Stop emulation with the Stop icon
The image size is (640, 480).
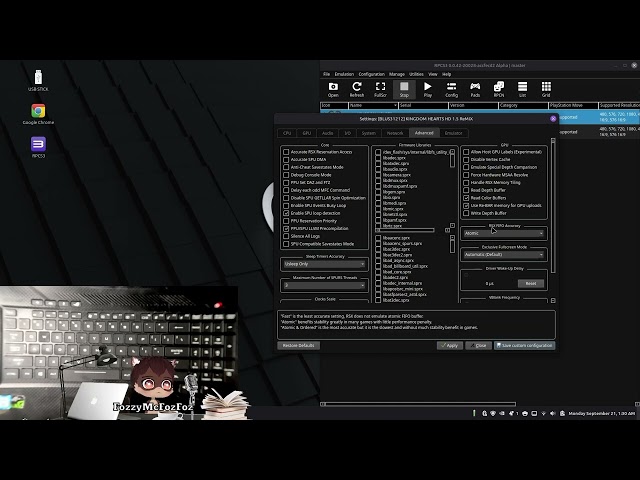pyautogui.click(x=404, y=89)
